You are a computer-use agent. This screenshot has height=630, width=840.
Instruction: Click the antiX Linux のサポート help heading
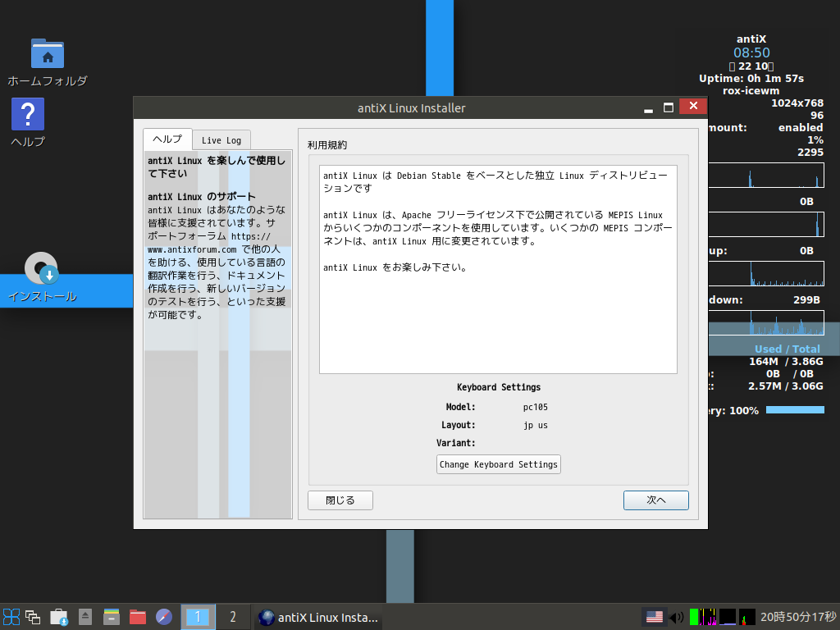click(202, 197)
